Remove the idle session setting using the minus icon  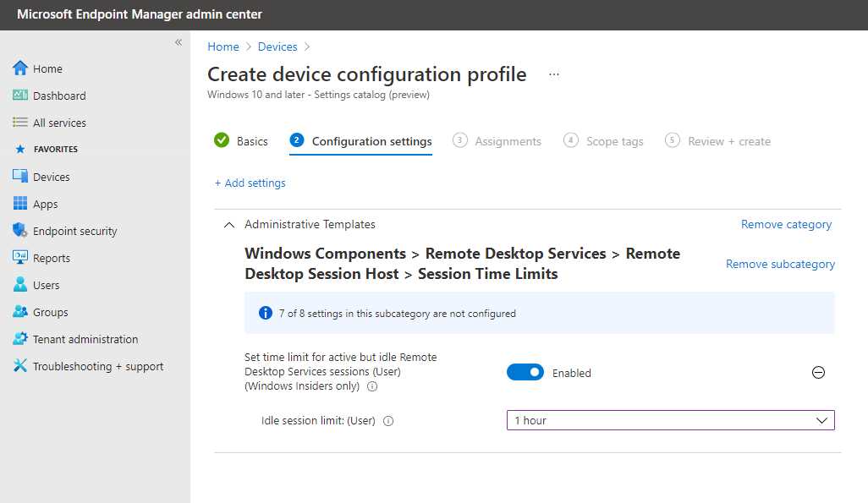(x=818, y=372)
